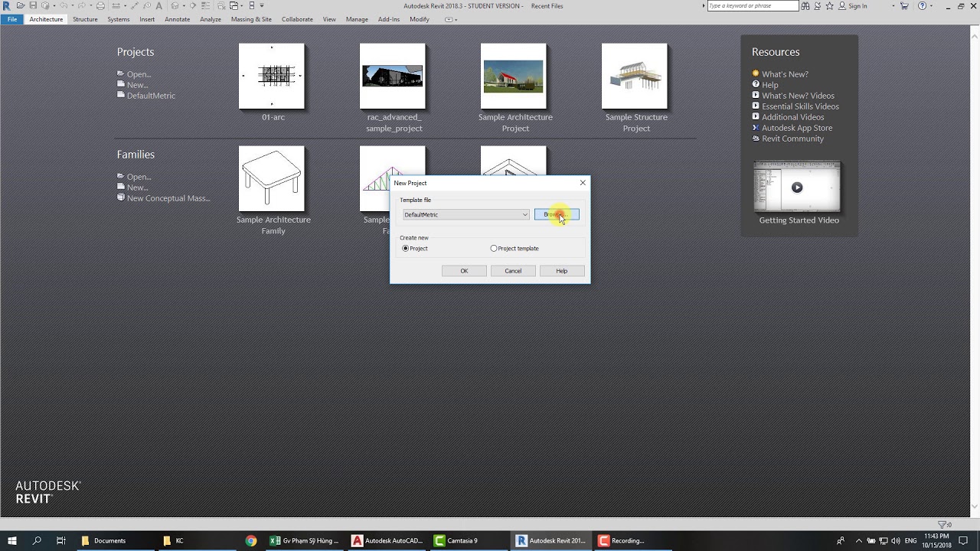Viewport: 980px width, 551px height.
Task: Open the File tab
Action: click(x=12, y=19)
